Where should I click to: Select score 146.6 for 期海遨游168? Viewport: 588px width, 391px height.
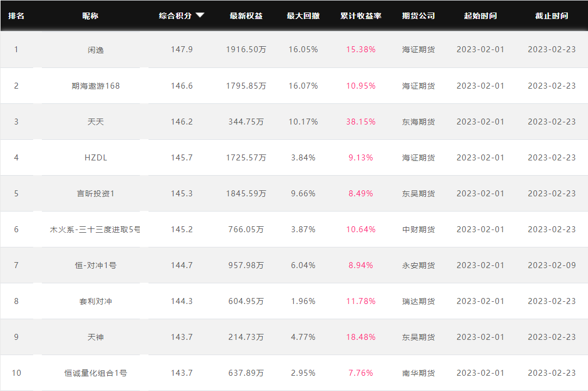(x=182, y=86)
